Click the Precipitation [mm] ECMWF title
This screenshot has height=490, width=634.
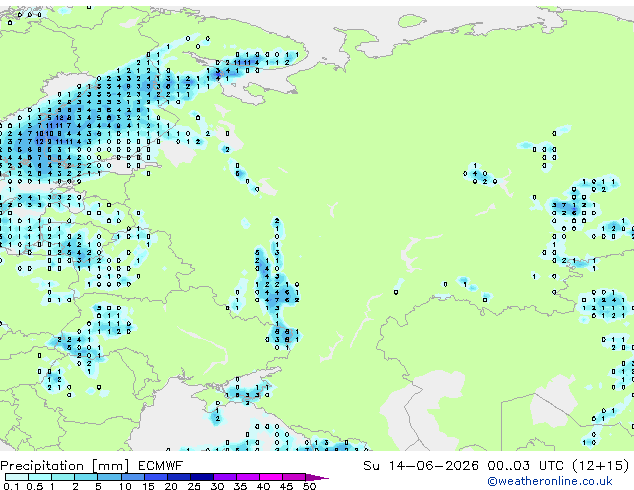(92, 466)
